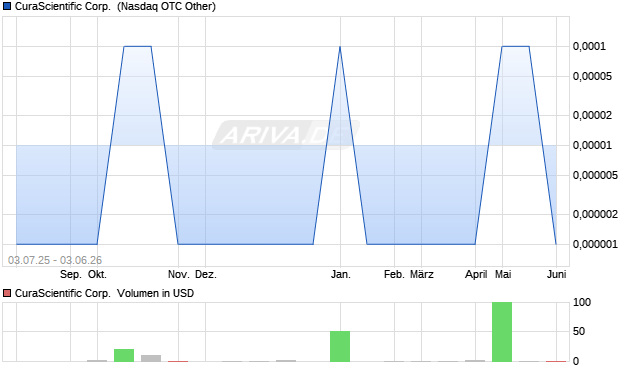The height and width of the screenshot is (371, 620).
Task: Click the 'Nov.' month label
Action: pyautogui.click(x=178, y=274)
